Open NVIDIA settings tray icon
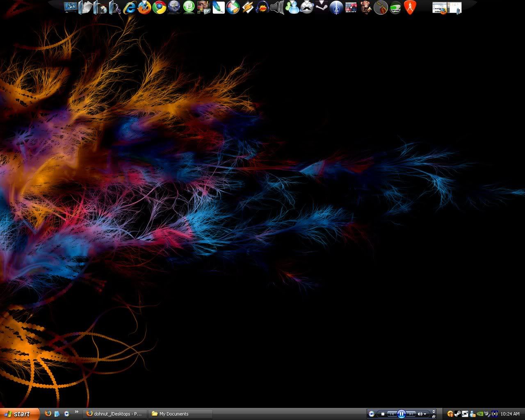Image resolution: width=525 pixels, height=420 pixels. 480,414
